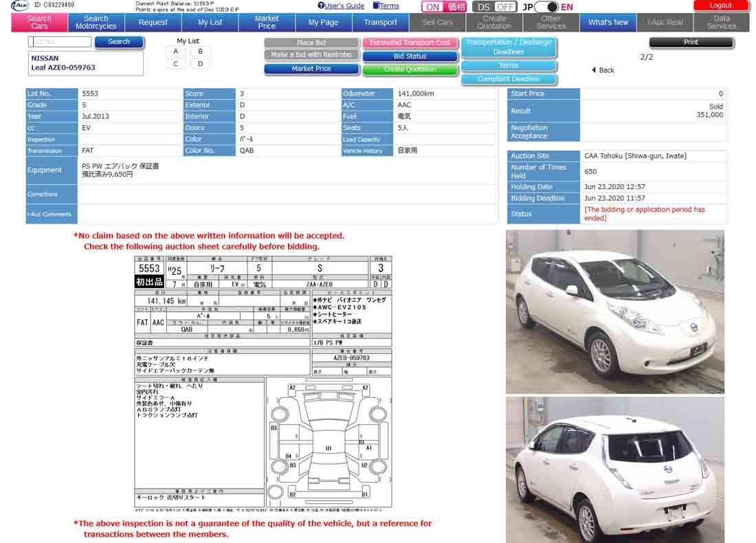Add to My List D
756x543 pixels.
click(200, 64)
